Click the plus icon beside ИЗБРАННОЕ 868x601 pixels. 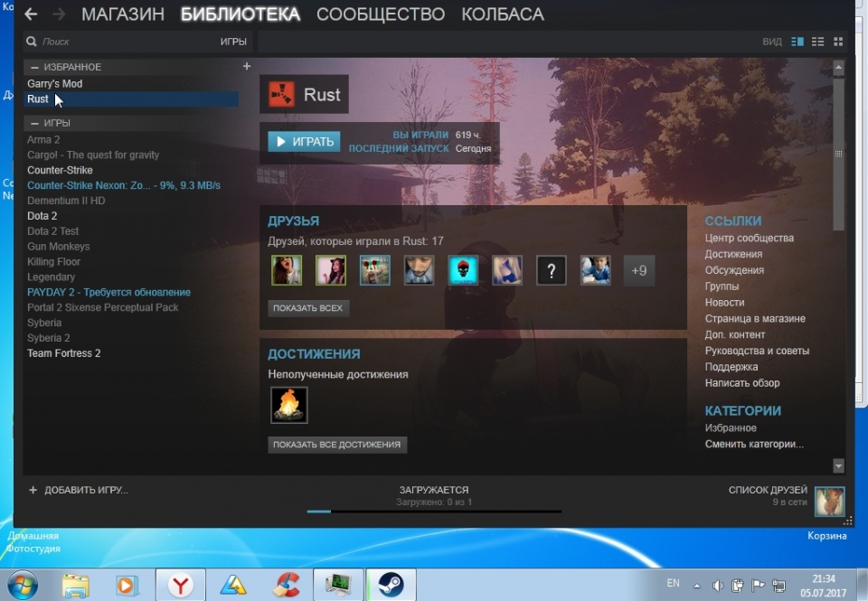pos(247,67)
